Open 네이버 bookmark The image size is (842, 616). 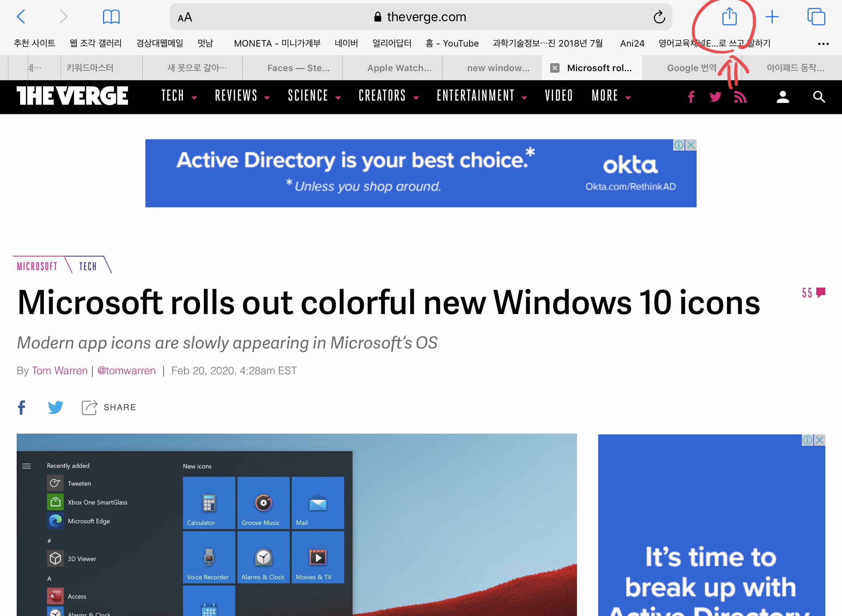[x=346, y=43]
